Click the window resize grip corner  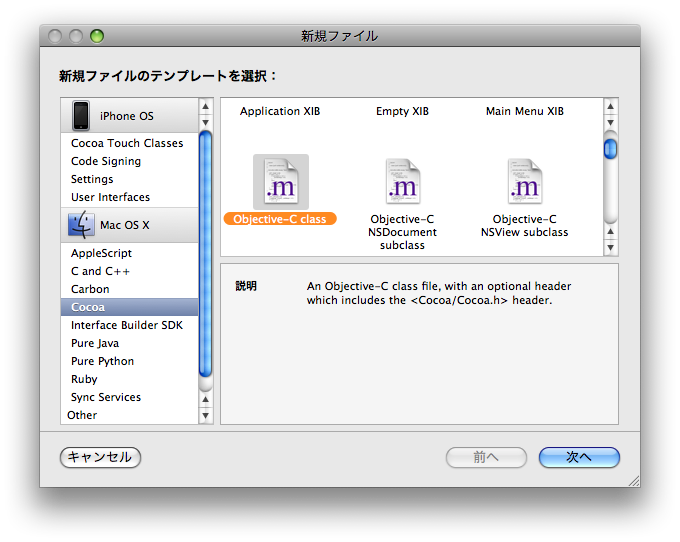pyautogui.click(x=634, y=481)
